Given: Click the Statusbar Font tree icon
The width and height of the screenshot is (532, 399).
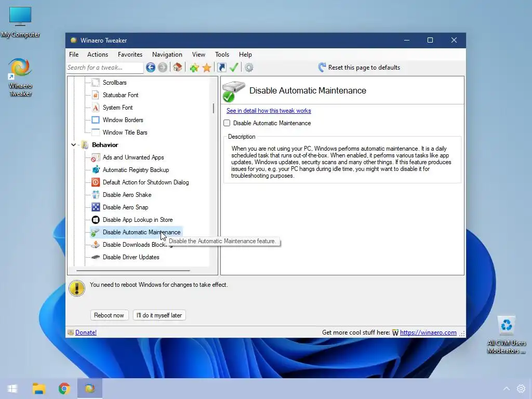Looking at the screenshot, I should [x=96, y=95].
